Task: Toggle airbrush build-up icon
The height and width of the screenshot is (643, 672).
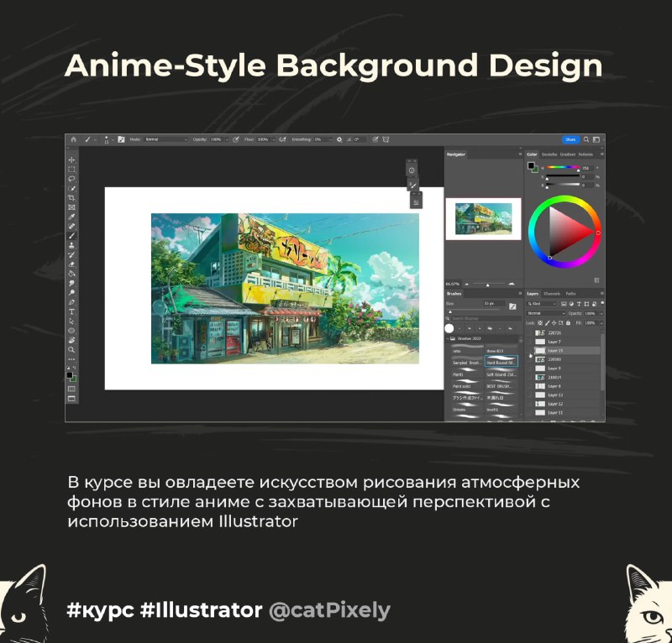Action: coord(282,139)
